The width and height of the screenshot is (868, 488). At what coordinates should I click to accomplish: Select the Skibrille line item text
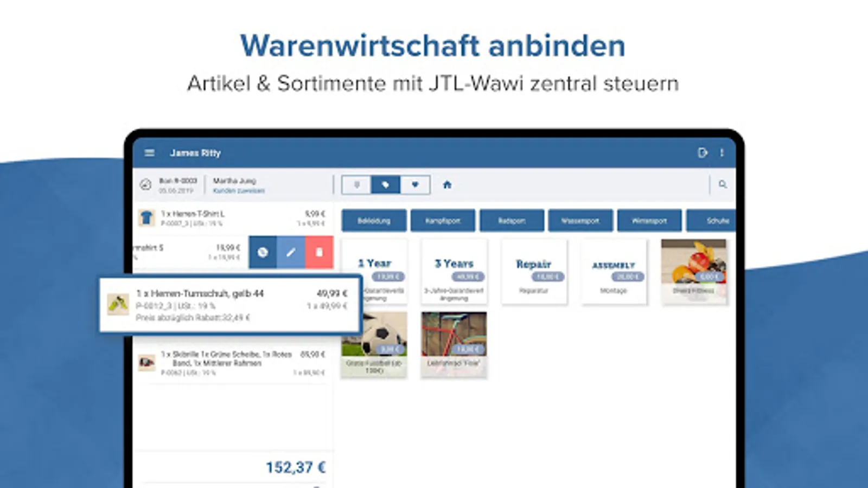pos(226,358)
